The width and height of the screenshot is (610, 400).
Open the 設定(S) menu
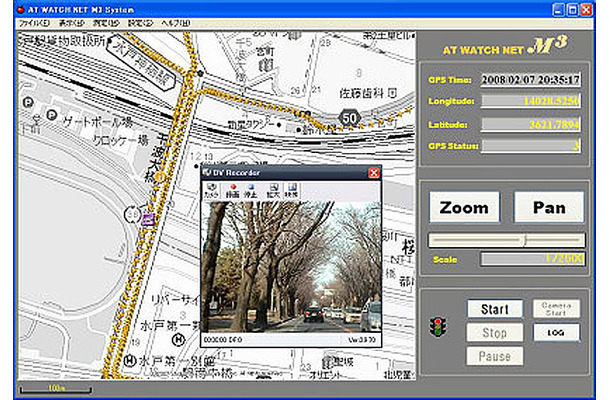pos(140,24)
